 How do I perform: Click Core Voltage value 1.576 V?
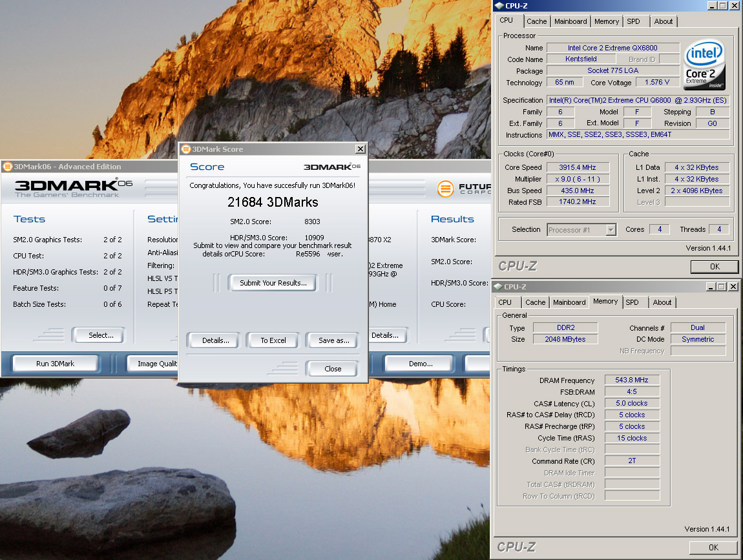(x=657, y=83)
